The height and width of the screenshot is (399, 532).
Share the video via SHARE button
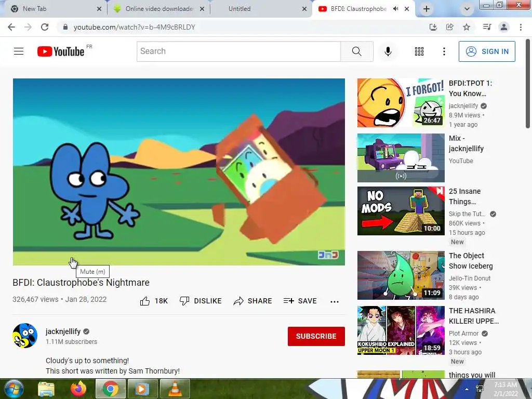point(253,301)
